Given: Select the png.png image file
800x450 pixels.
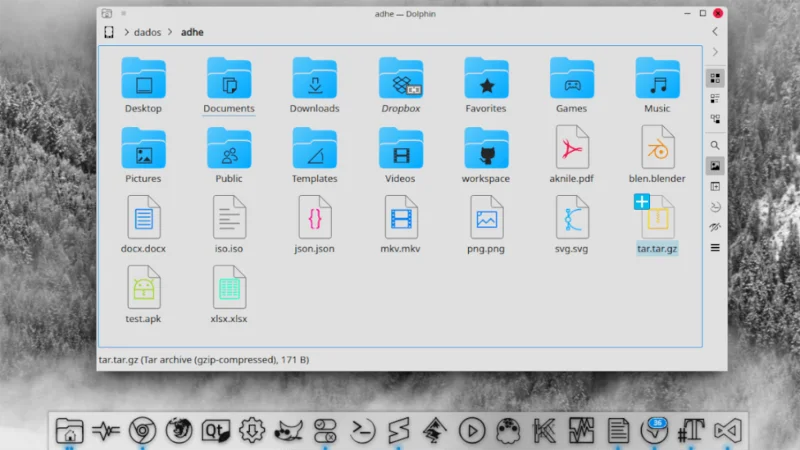Looking at the screenshot, I should (x=486, y=225).
